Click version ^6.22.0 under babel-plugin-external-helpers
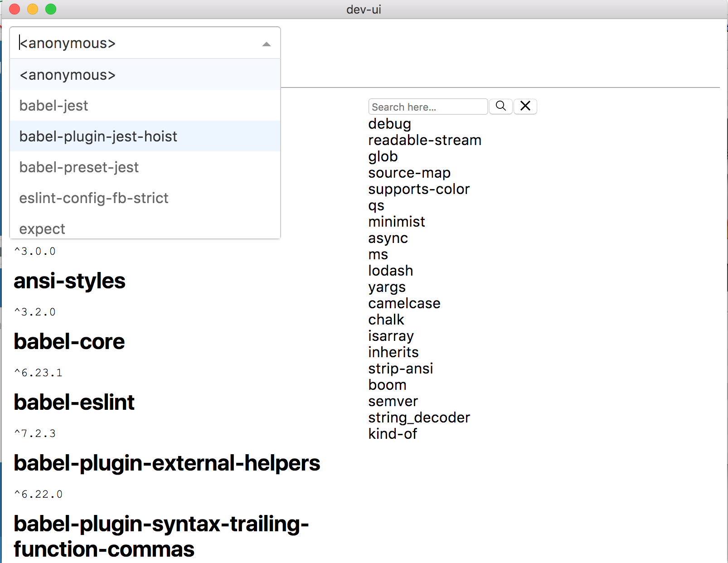The width and height of the screenshot is (728, 563). point(38,494)
